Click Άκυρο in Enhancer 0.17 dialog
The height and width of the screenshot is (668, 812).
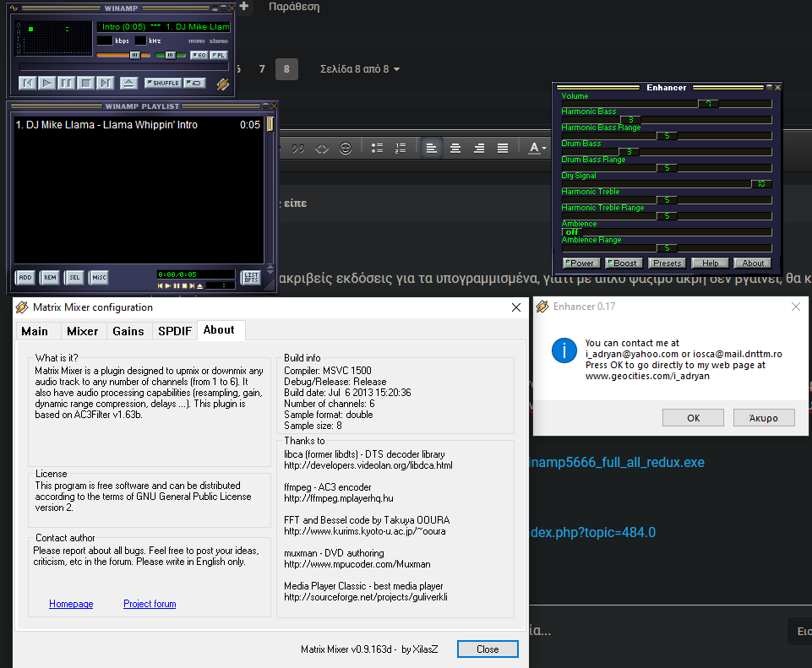tap(764, 418)
